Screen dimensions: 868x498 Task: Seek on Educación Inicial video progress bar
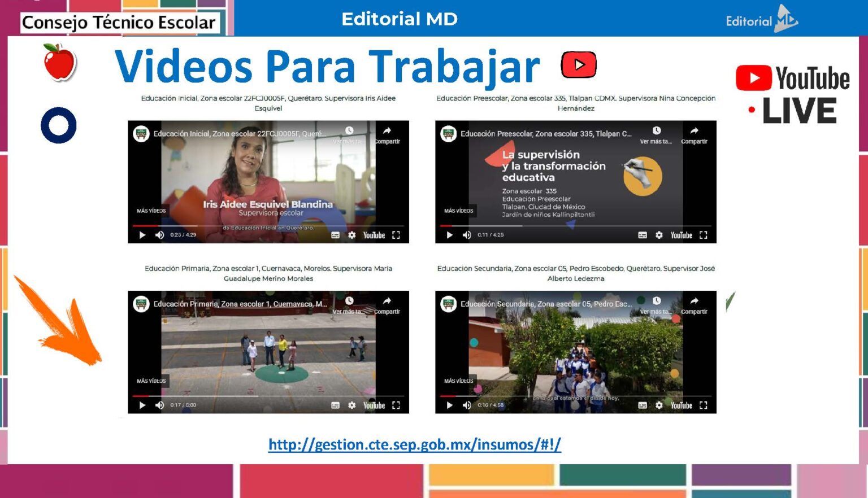pyautogui.click(x=268, y=226)
